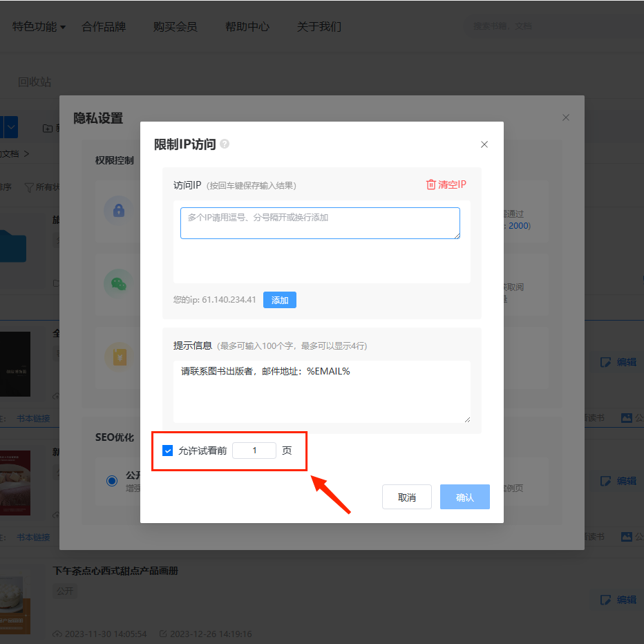Toggle the 允许试看前 checkbox
This screenshot has width=644, height=644.
167,451
